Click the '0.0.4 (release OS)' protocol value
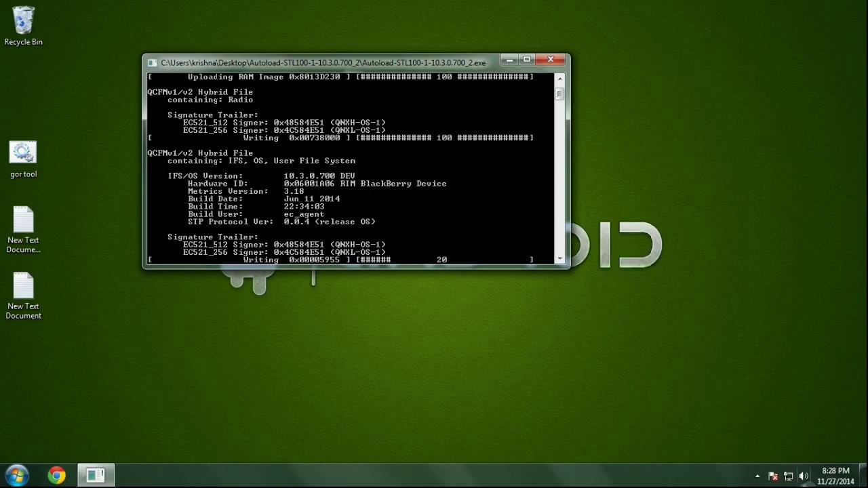Image resolution: width=868 pixels, height=488 pixels. pos(330,222)
